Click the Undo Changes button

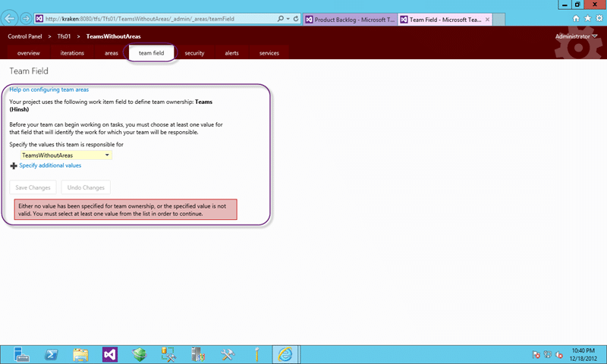pyautogui.click(x=86, y=187)
